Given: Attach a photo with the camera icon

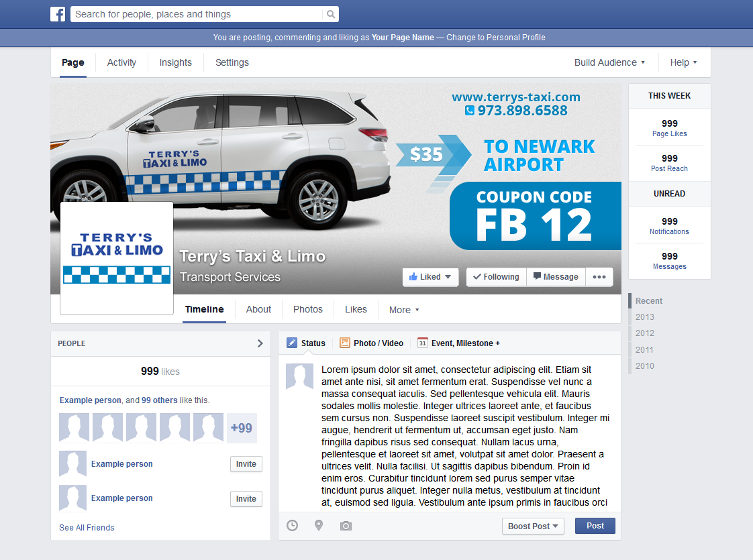Looking at the screenshot, I should (346, 526).
